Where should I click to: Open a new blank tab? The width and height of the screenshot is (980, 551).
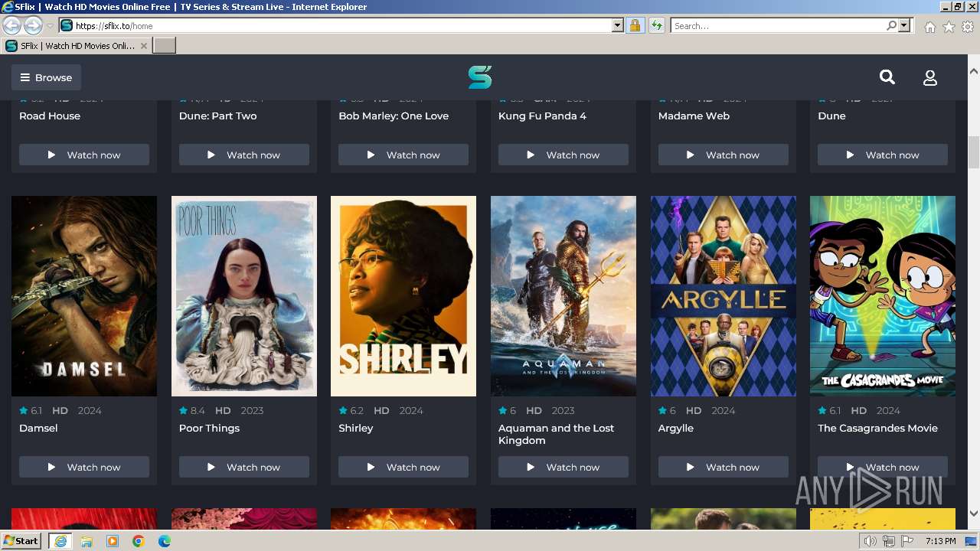pyautogui.click(x=165, y=45)
